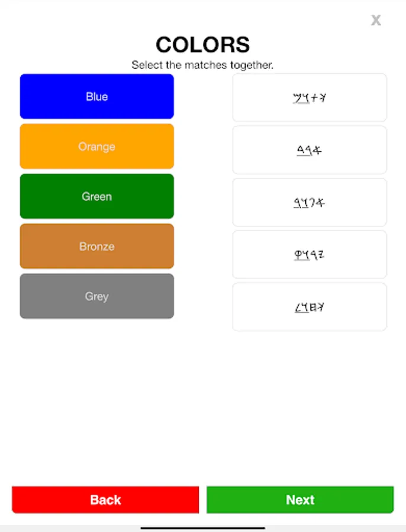Tap the home indicator bar at bottom
The height and width of the screenshot is (532, 406).
point(202,528)
